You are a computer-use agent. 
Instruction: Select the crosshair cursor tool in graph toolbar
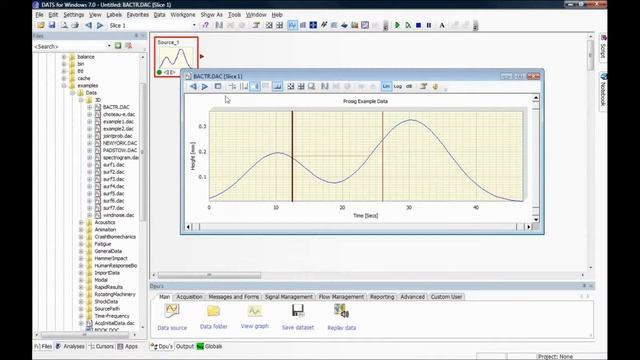pyautogui.click(x=232, y=87)
